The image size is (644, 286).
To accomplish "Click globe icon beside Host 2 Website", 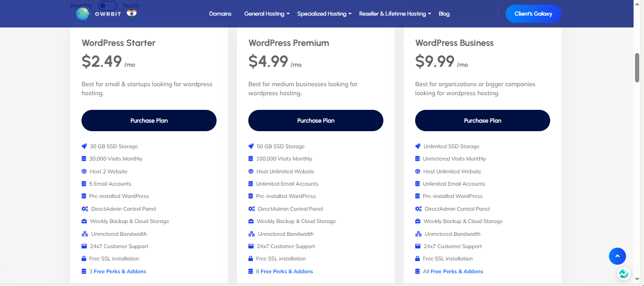I will coord(84,171).
